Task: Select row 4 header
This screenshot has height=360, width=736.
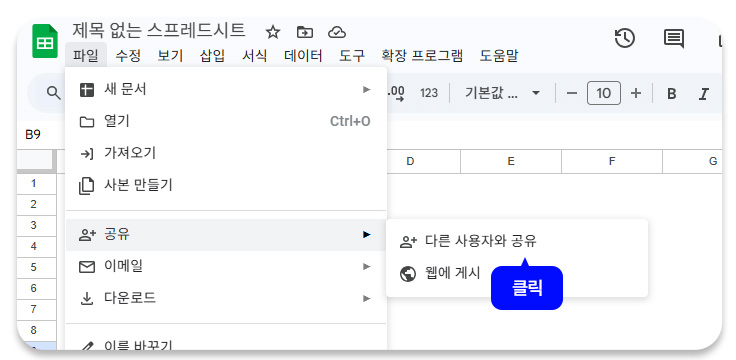Action: coord(37,246)
